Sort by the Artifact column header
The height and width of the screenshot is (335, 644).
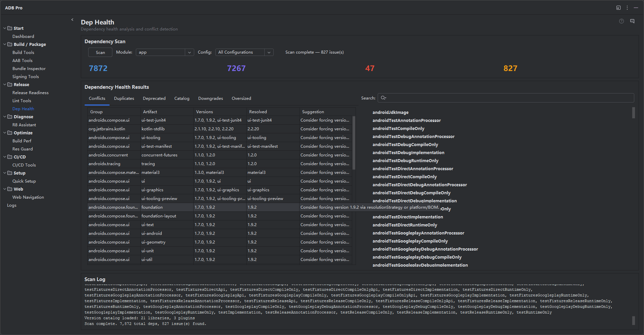point(167,112)
